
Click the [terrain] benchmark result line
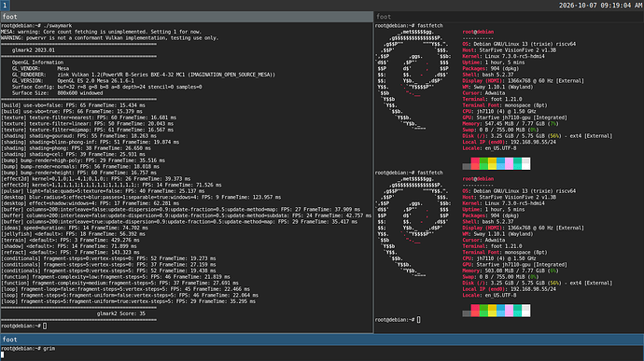click(x=70, y=240)
